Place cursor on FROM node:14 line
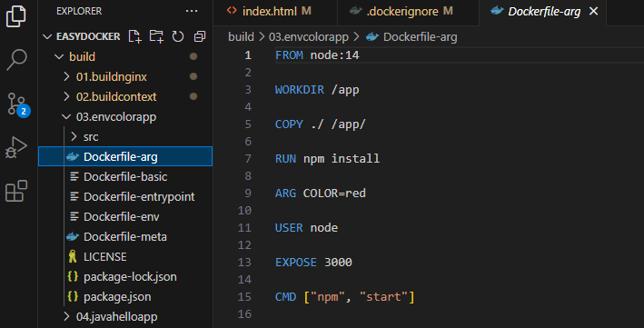Screen dimensions: 644x328 click(317, 55)
